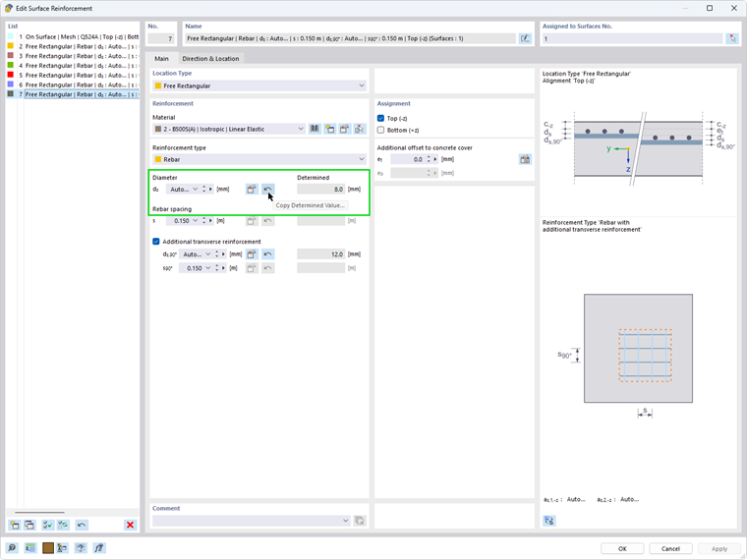Select the Main tab
Image resolution: width=747 pixels, height=560 pixels.
(x=161, y=59)
